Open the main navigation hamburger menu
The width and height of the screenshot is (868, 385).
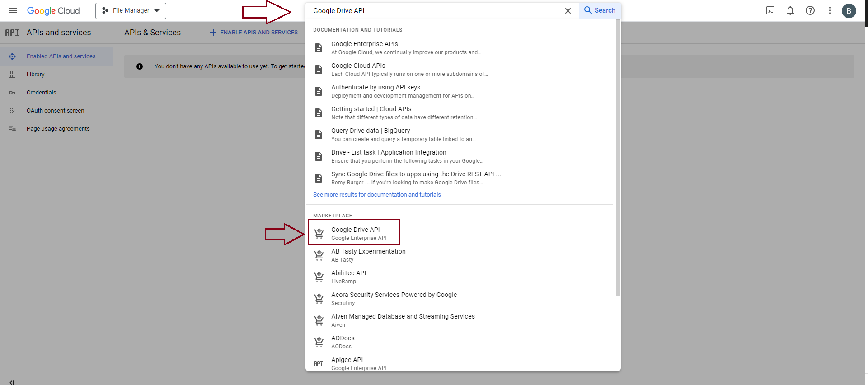[13, 10]
